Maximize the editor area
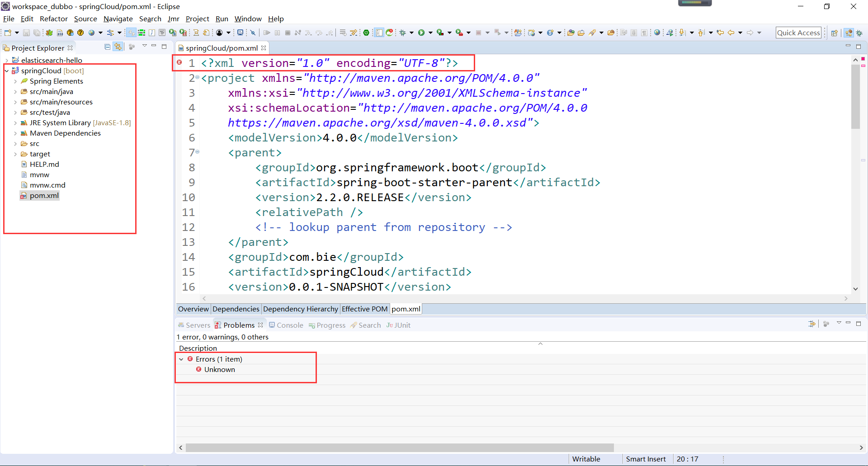Screen dimensions: 868x466 pos(859,46)
